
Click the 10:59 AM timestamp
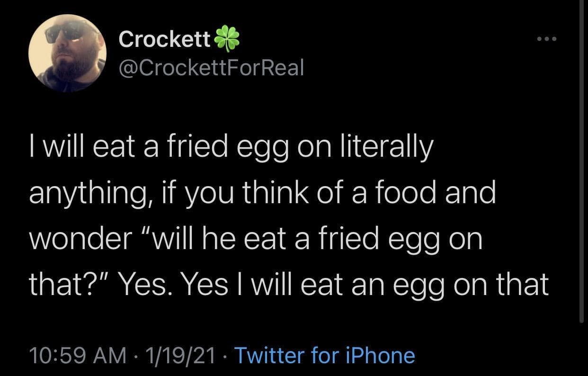coord(77,355)
